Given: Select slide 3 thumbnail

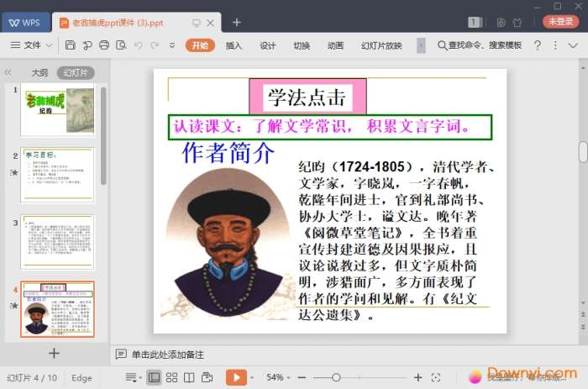Looking at the screenshot, I should coord(57,242).
